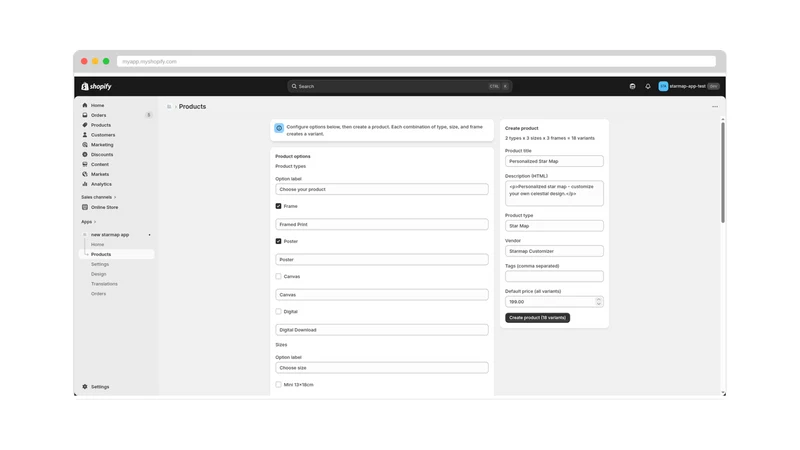The width and height of the screenshot is (800, 450).
Task: Check the Mini 13×18cm checkbox
Action: click(279, 385)
